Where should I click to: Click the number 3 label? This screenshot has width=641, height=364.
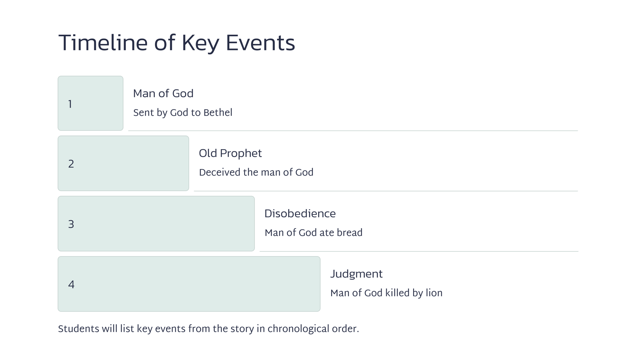pos(71,224)
